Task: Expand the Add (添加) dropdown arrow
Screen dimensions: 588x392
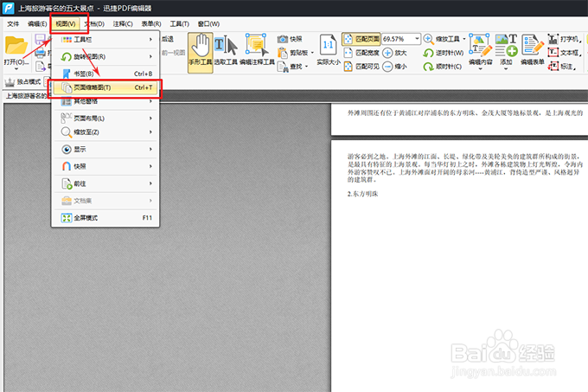Action: coord(506,69)
